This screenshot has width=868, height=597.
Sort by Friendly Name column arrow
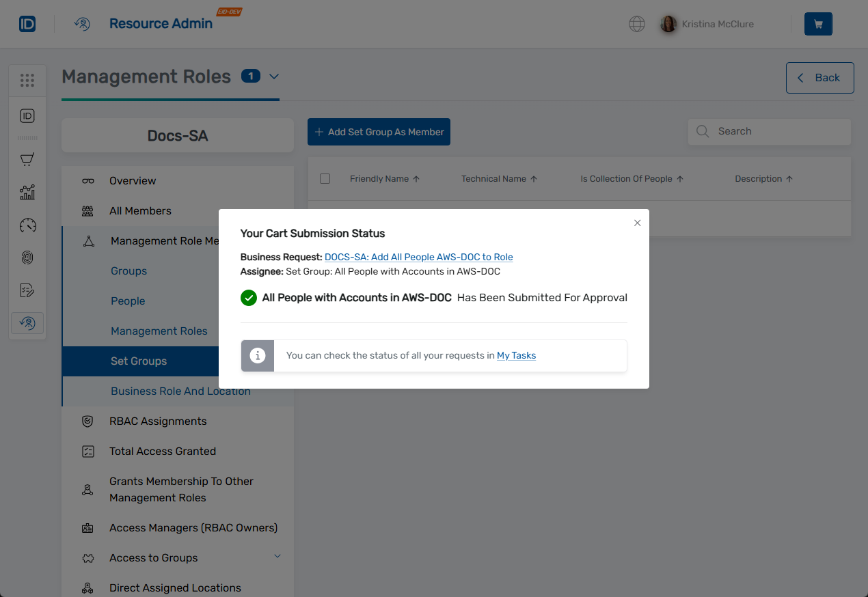pos(417,178)
